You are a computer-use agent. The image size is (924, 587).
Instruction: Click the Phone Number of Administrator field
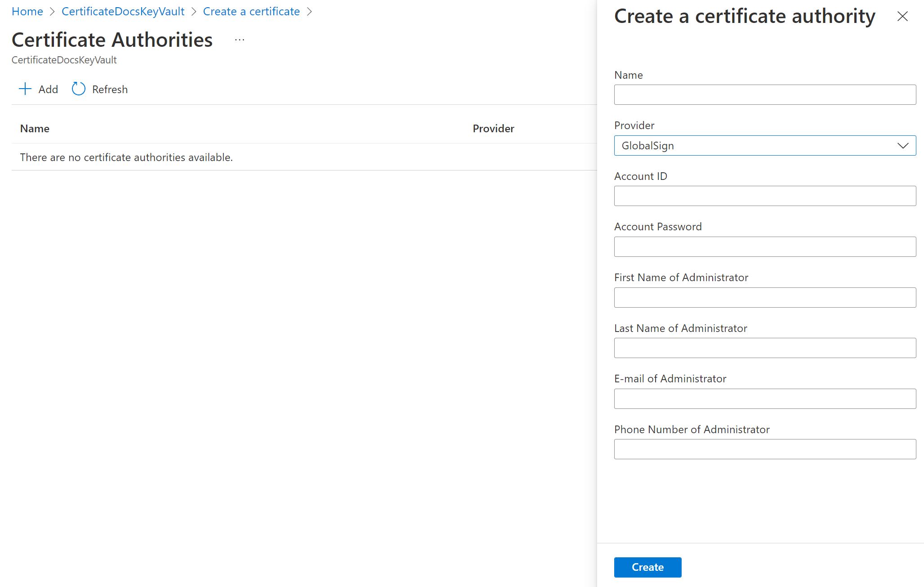point(765,449)
